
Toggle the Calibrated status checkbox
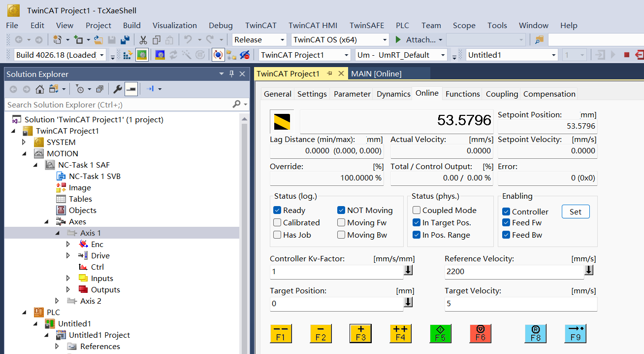click(277, 223)
